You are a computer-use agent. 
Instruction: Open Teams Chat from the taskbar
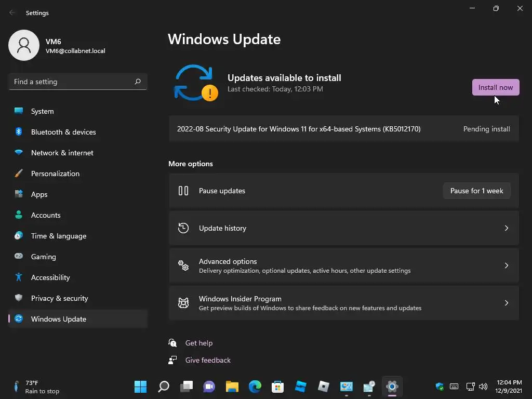click(x=209, y=387)
